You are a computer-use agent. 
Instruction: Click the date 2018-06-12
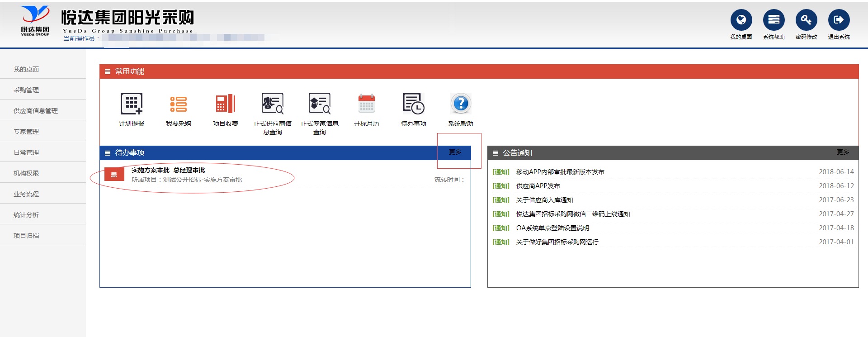coord(836,186)
